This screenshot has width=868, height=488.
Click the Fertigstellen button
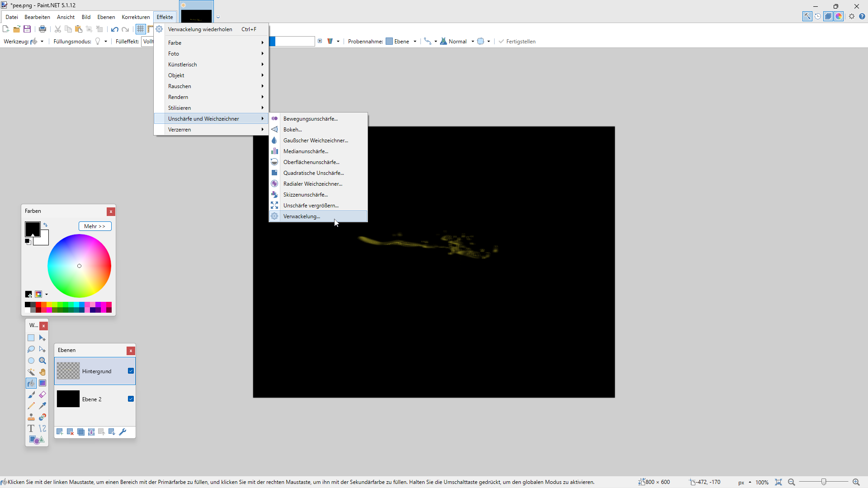pos(517,41)
